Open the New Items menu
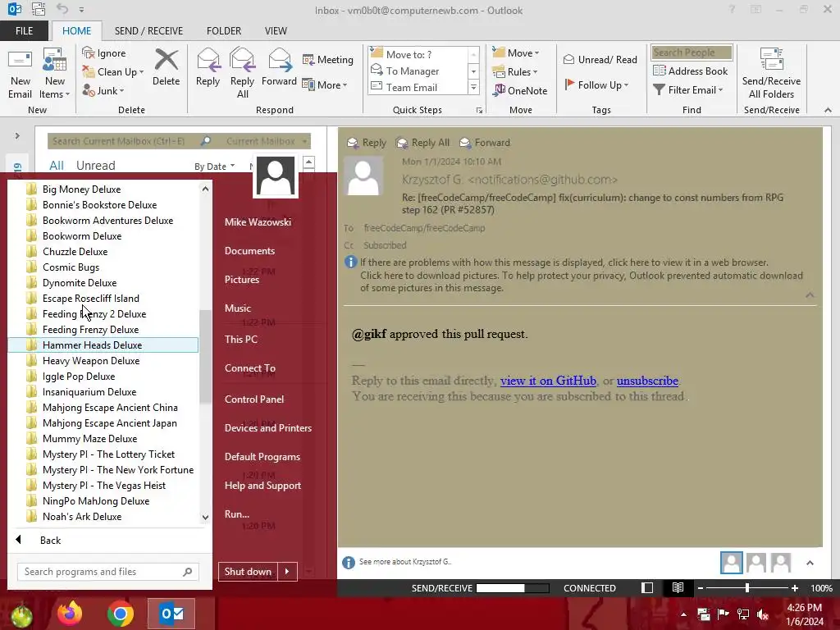 click(55, 73)
